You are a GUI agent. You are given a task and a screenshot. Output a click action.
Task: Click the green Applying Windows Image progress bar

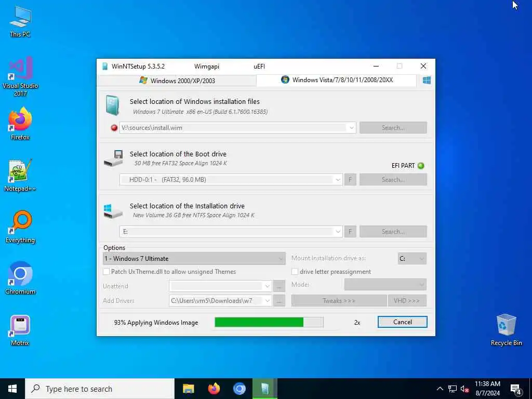tap(269, 322)
